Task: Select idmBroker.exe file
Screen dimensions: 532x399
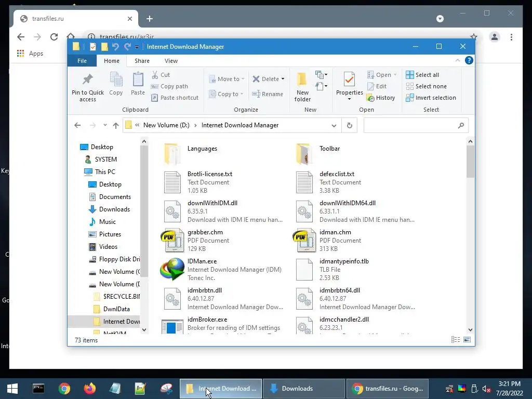Action: (x=220, y=326)
